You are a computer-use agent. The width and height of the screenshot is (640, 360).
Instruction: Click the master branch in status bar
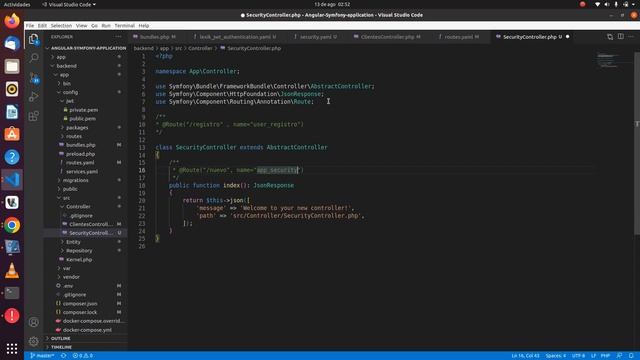42,356
